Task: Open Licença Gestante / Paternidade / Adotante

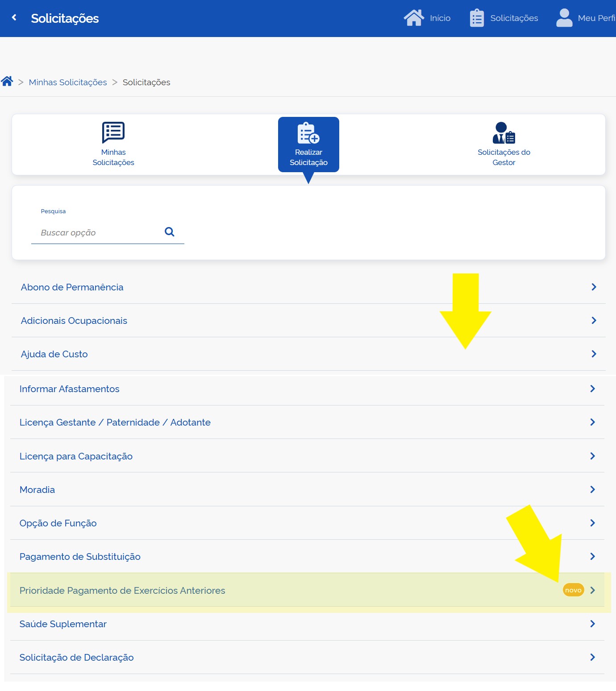Action: coord(115,422)
